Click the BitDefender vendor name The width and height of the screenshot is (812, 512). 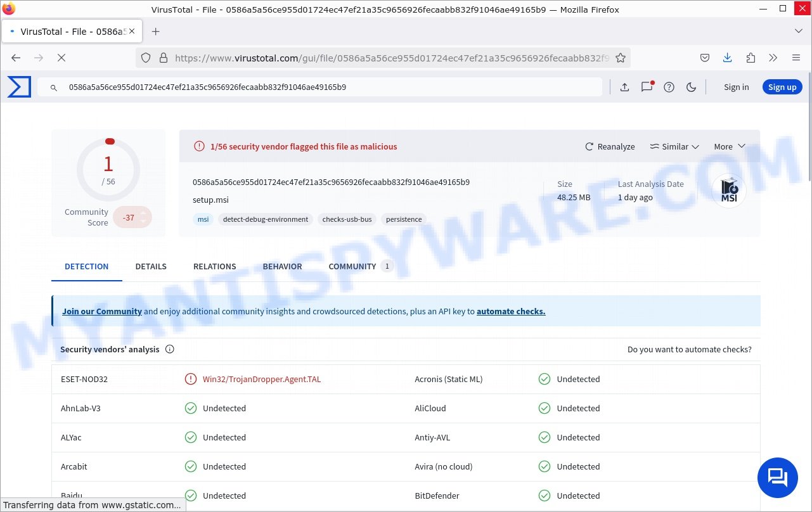coord(437,496)
